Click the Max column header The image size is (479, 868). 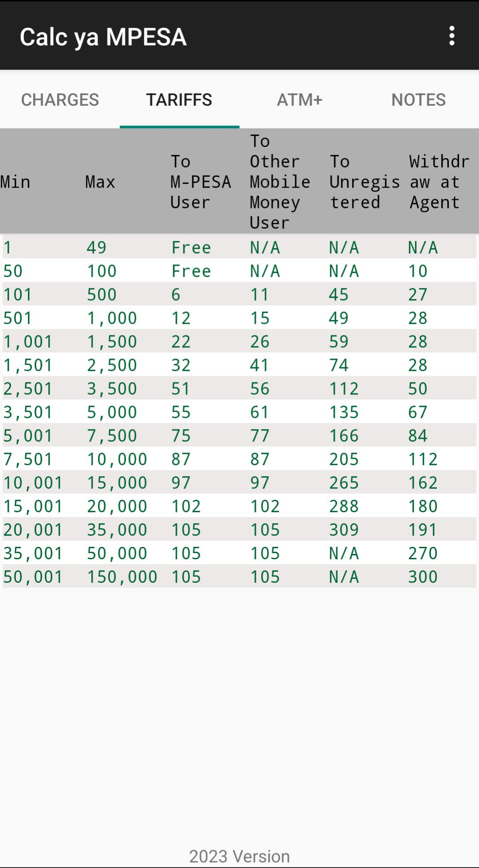pyautogui.click(x=100, y=182)
